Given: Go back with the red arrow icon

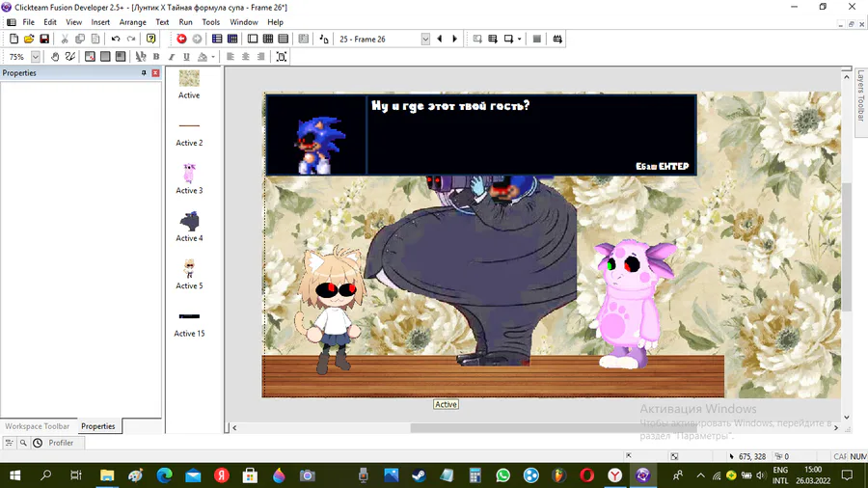Looking at the screenshot, I should coord(181,39).
